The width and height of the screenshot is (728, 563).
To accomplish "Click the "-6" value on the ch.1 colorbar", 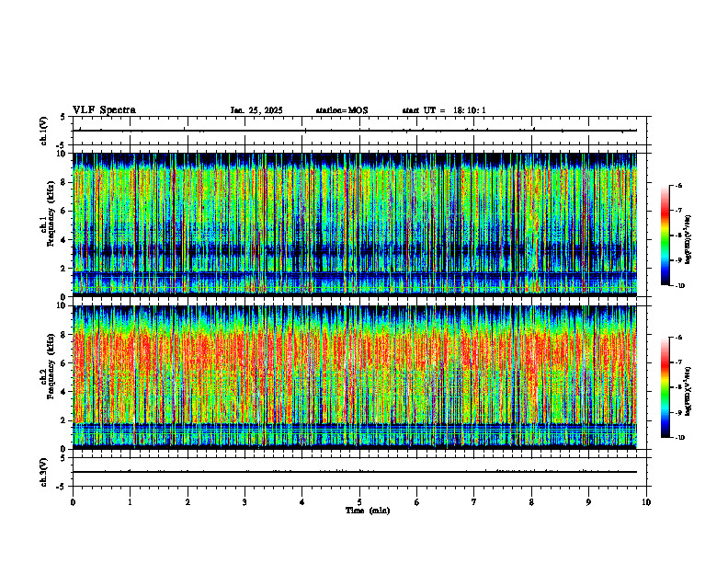I will coord(678,185).
